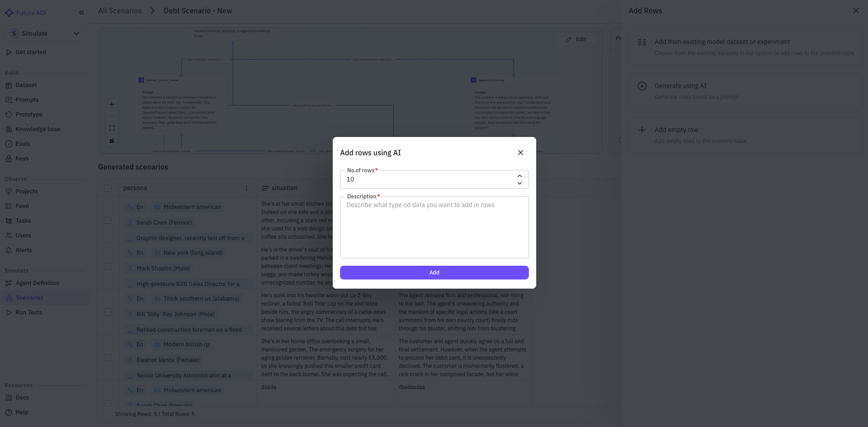Zoom into the flow canvas with plus icon
868x427 pixels.
point(112,104)
